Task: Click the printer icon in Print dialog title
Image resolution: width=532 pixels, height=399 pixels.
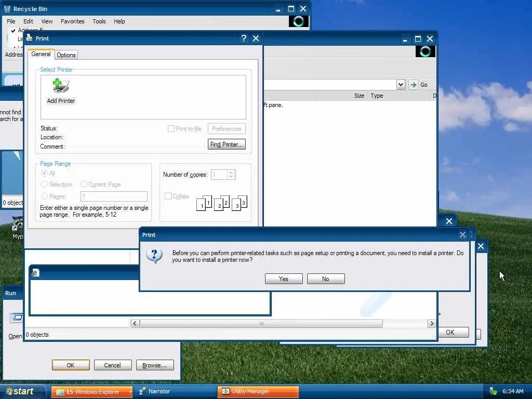Action: coord(30,37)
